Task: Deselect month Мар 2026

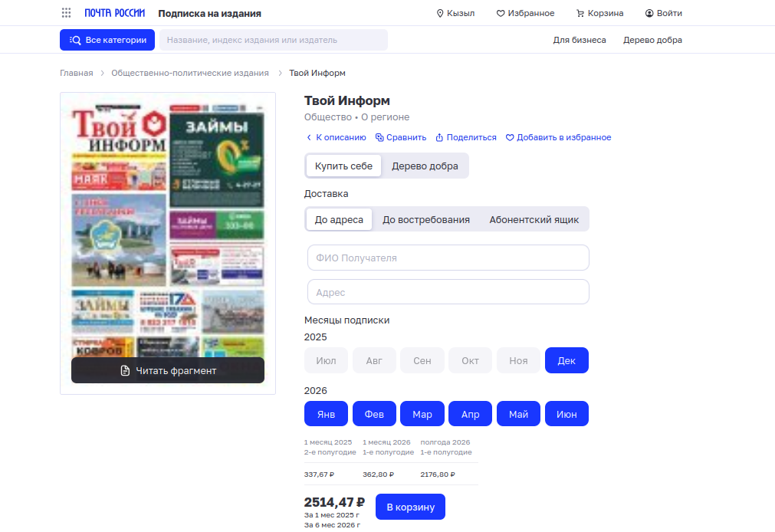Action: [422, 414]
